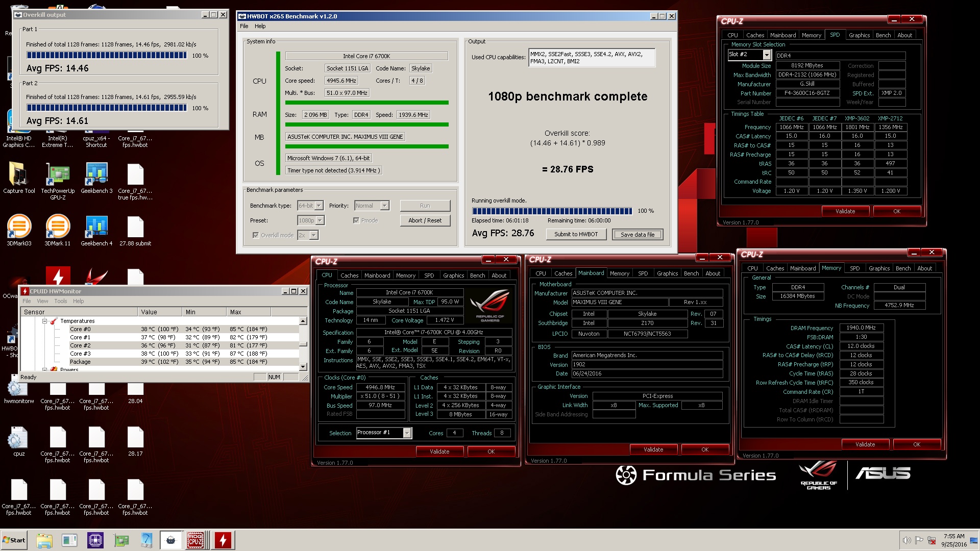Open the Geekbench 4 desktop icon
This screenshot has height=551, width=980.
(x=96, y=231)
